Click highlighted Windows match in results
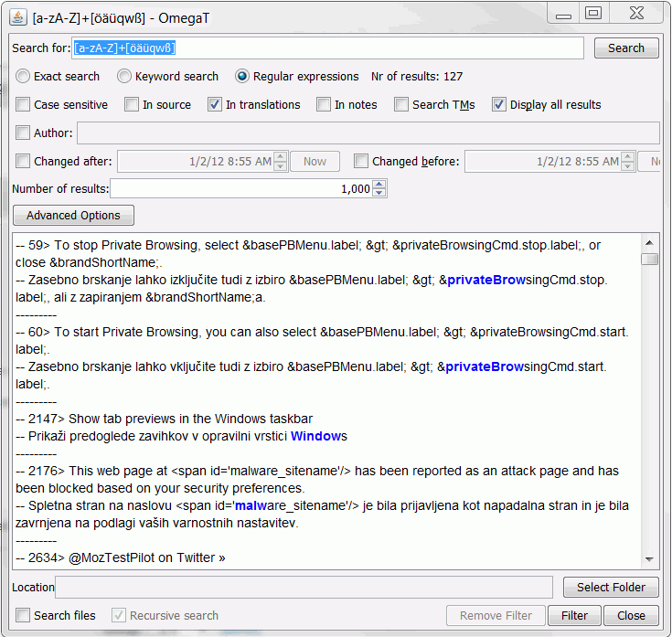 click(x=315, y=436)
